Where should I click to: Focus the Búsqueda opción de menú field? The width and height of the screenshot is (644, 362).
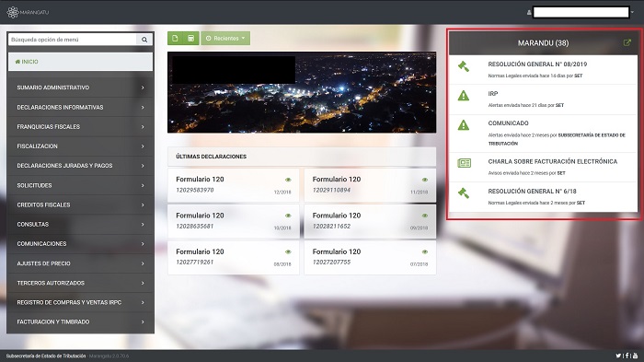click(x=73, y=40)
